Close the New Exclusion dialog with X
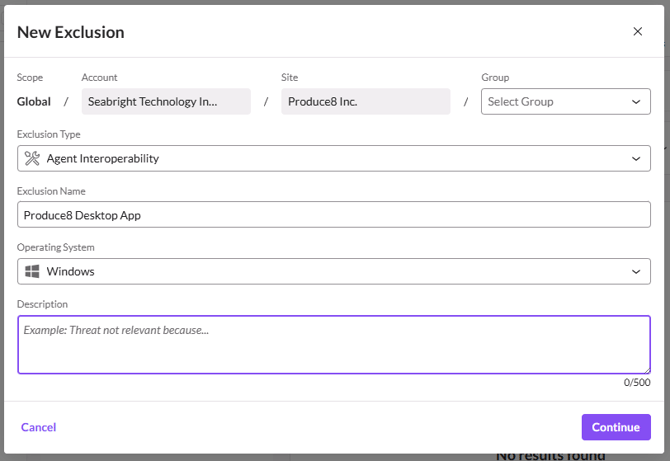 (x=638, y=31)
